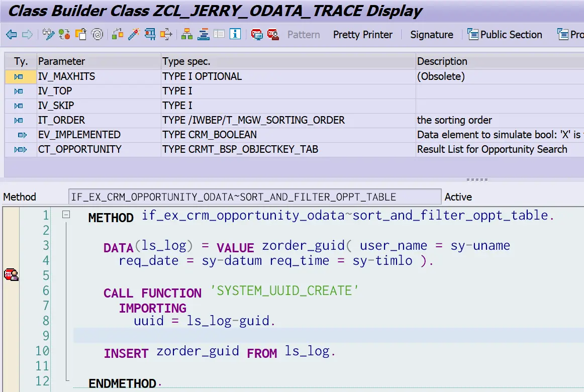Open the Other Object icon
Viewport: 584px width, 392px height.
(x=81, y=34)
